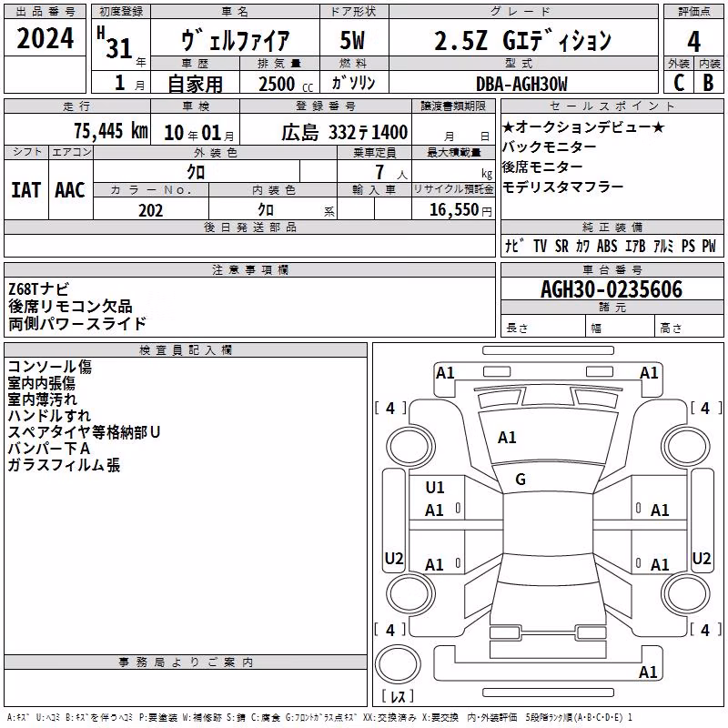Screen dimensions: 728x728
Task: Click the first registration year 31
Action: click(x=119, y=48)
